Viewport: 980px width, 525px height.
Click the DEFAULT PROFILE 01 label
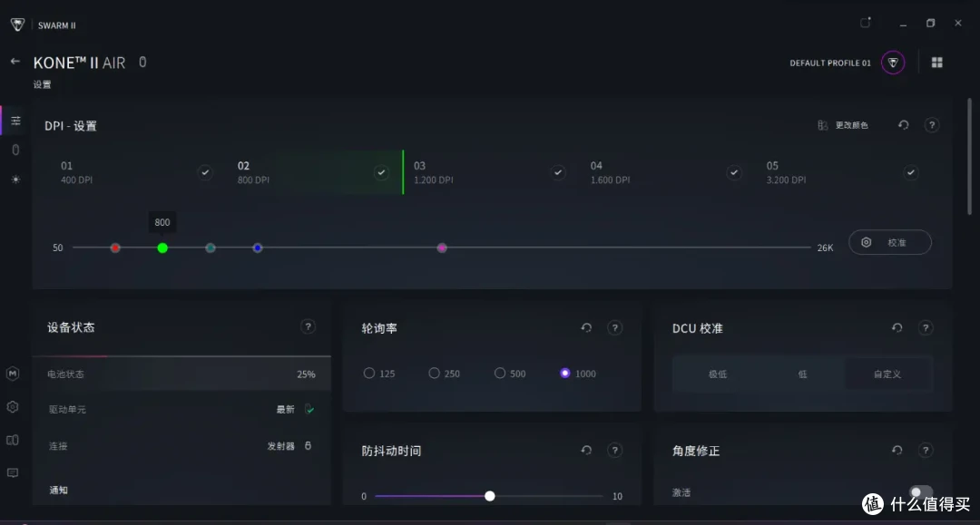pos(830,63)
